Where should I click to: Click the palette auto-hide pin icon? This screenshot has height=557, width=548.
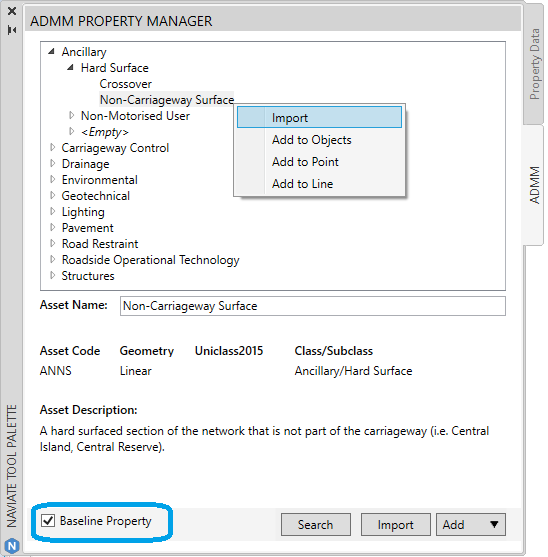[12, 30]
